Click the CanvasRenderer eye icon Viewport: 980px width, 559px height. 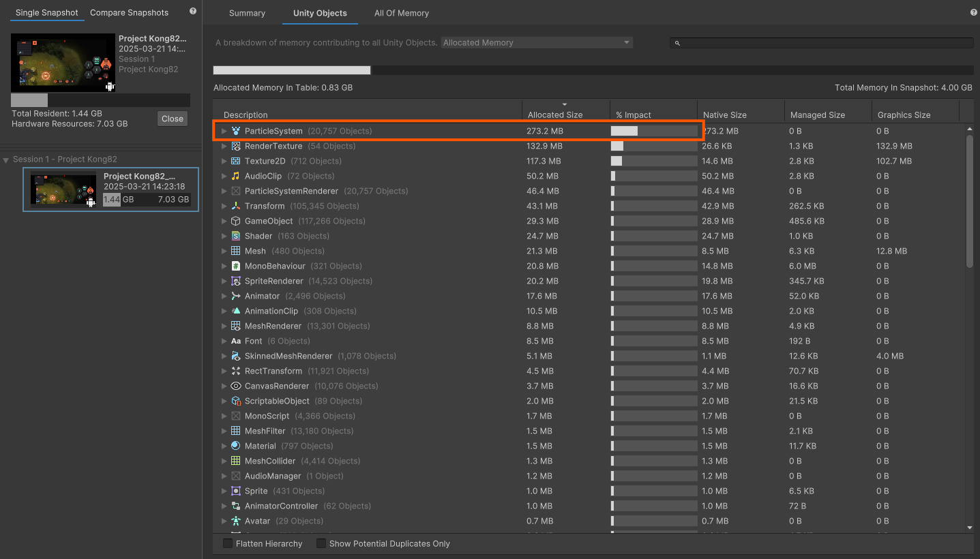[x=236, y=386]
